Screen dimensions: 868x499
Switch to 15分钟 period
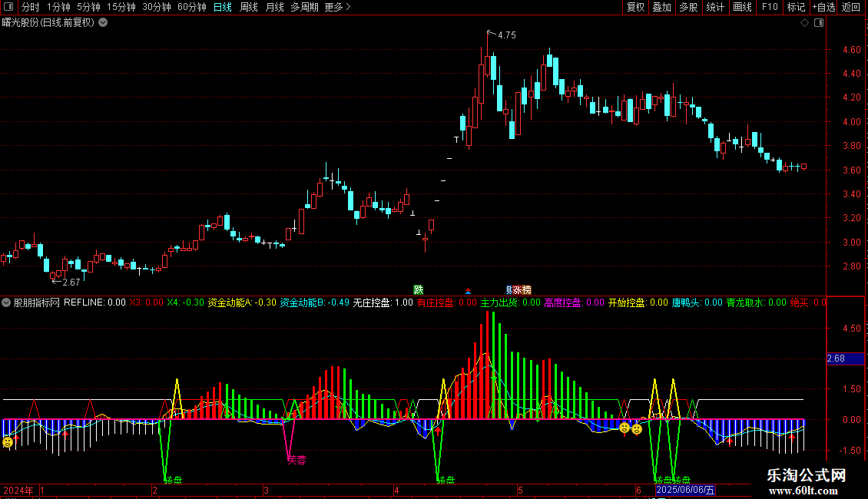point(121,7)
